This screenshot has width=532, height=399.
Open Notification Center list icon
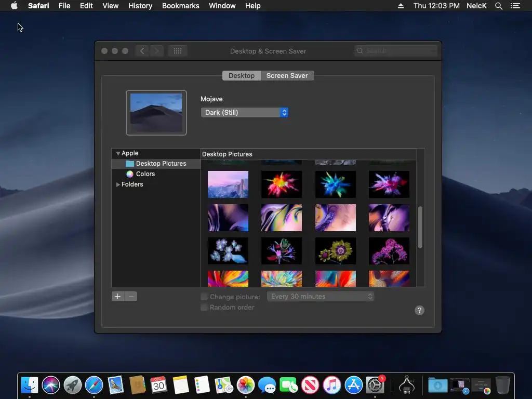515,6
